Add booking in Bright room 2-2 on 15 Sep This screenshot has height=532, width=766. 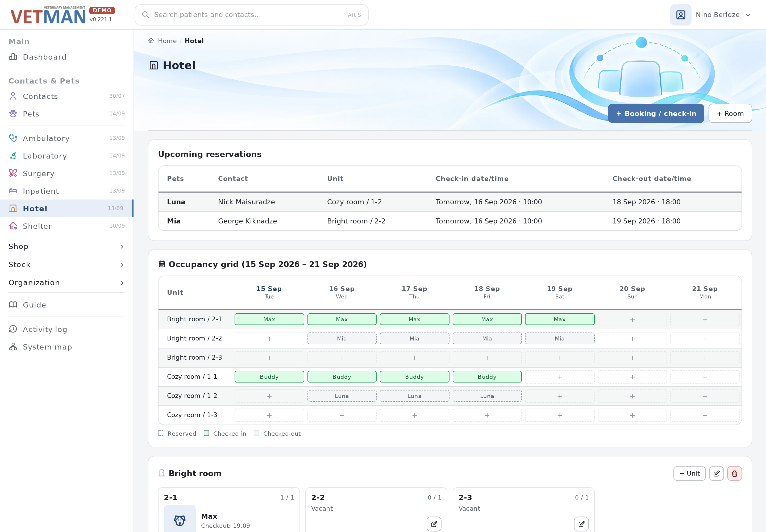point(269,339)
